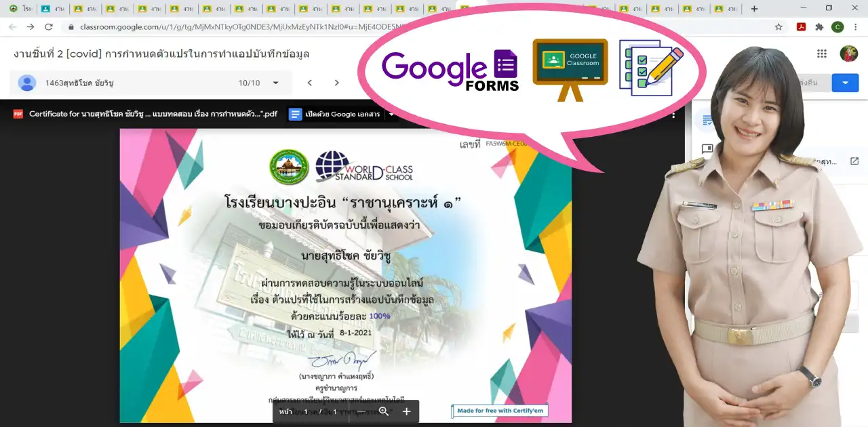Expand the blue return options dropdown
The width and height of the screenshot is (868, 427).
point(845,83)
